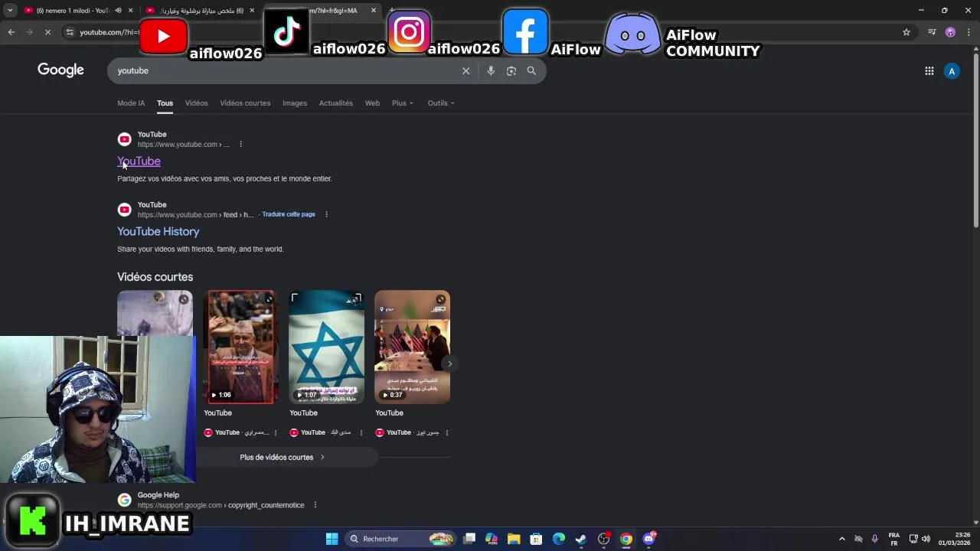
Task: Open Discord from the taskbar
Action: tap(649, 539)
